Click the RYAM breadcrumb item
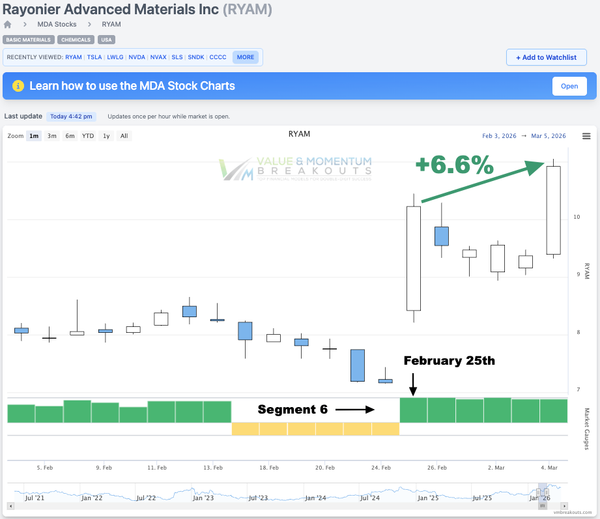The width and height of the screenshot is (600, 519). click(x=111, y=24)
